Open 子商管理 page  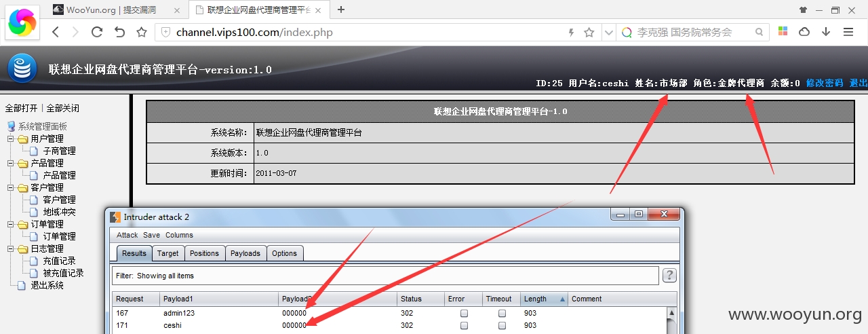pos(59,151)
